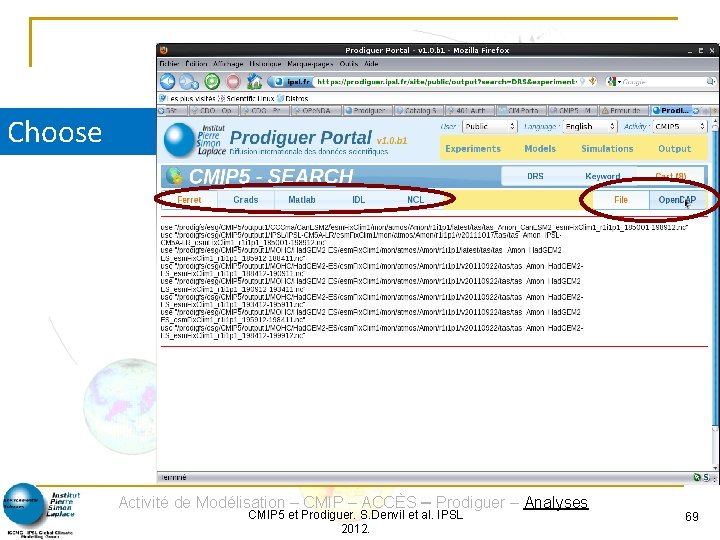The image size is (720, 540).
Task: Click the use line with IPSL-CM5A-LR path
Action: 361,239
